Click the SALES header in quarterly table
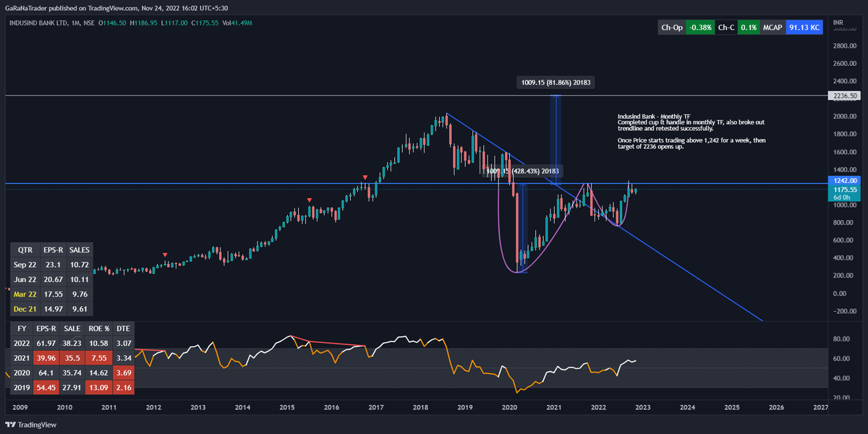This screenshot has width=868, height=434. coord(80,249)
